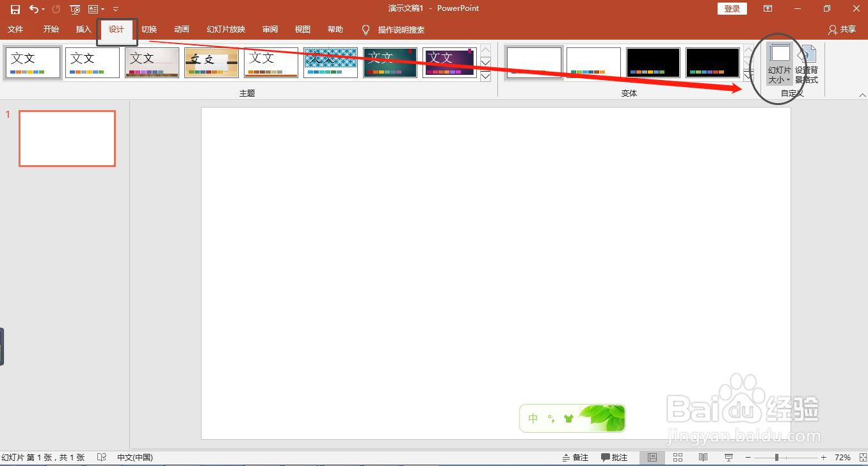This screenshot has width=868, height=466.
Task: Click the 登录 sign in button
Action: tap(732, 8)
